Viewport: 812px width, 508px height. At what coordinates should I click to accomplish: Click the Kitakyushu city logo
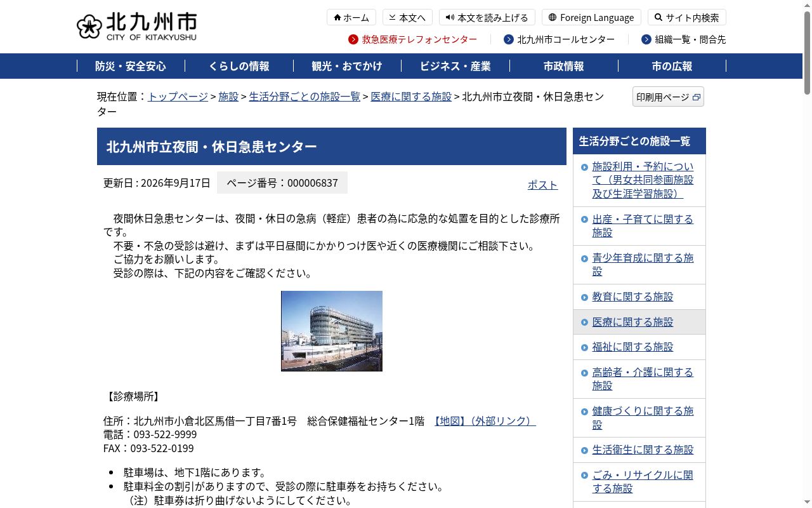coord(136,26)
